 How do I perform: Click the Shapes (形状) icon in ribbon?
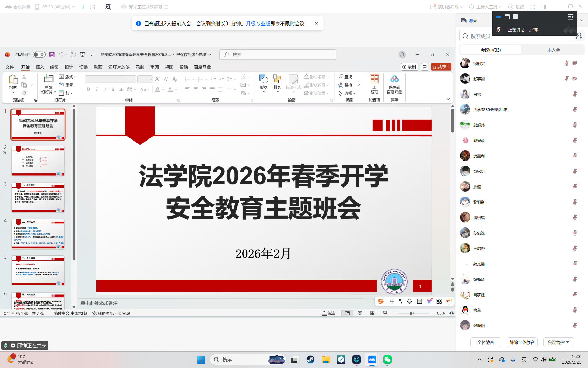point(264,80)
